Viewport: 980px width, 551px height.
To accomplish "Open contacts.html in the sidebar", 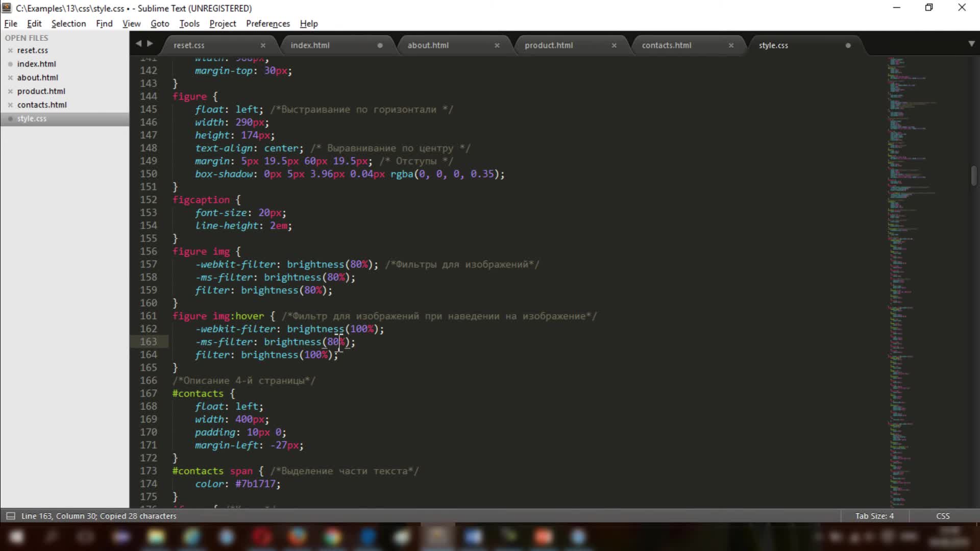I will click(42, 105).
